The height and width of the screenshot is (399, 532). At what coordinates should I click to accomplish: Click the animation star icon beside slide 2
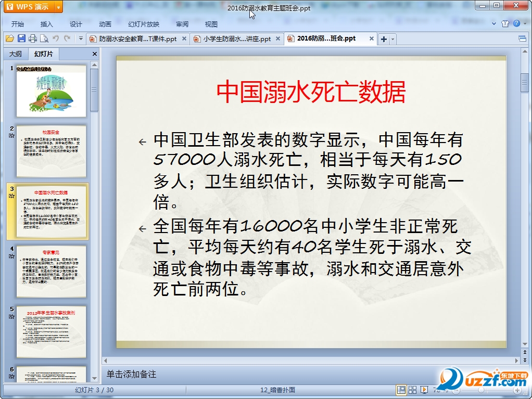[11, 136]
